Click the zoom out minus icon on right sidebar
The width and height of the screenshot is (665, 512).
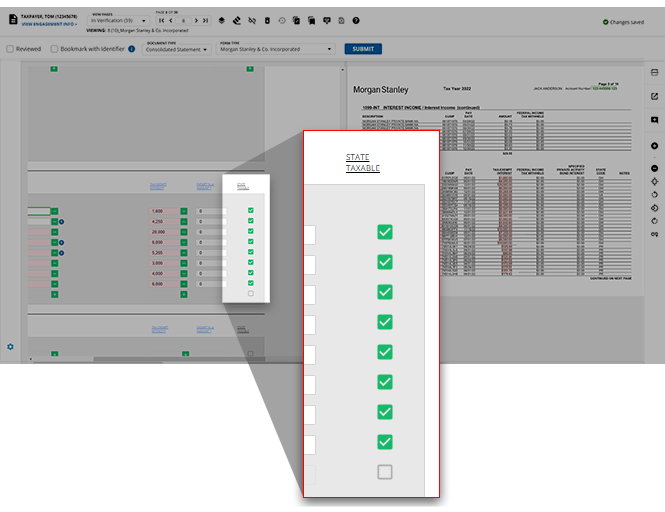[x=654, y=167]
